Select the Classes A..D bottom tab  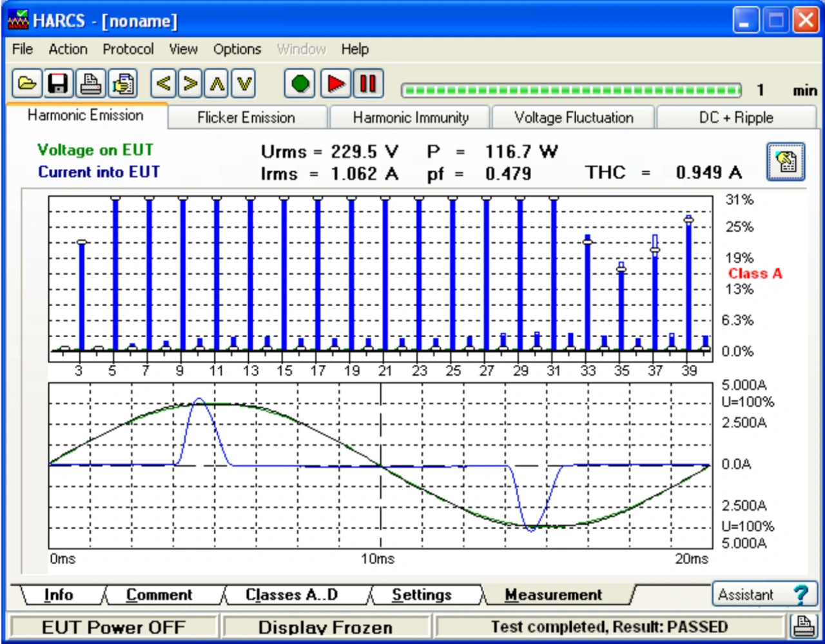click(x=291, y=594)
